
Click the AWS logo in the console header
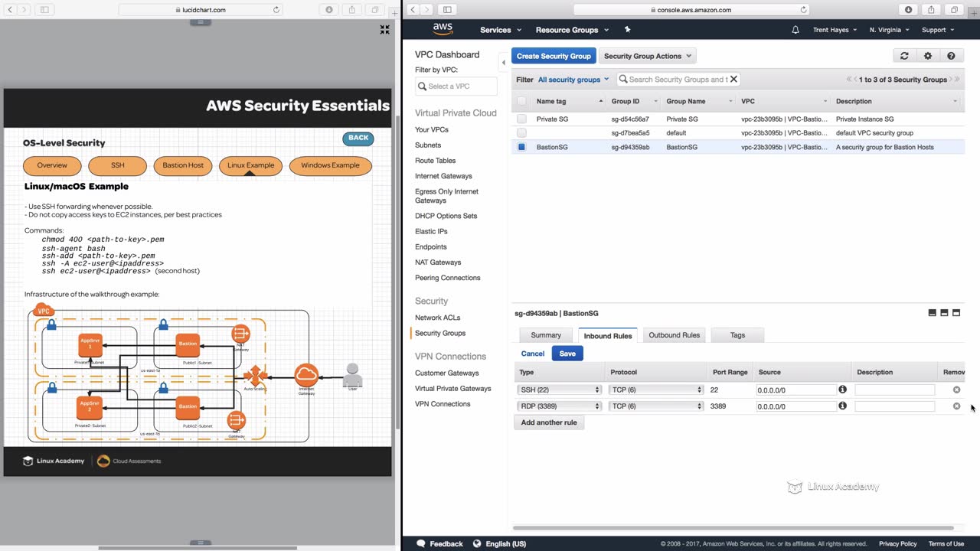click(443, 29)
